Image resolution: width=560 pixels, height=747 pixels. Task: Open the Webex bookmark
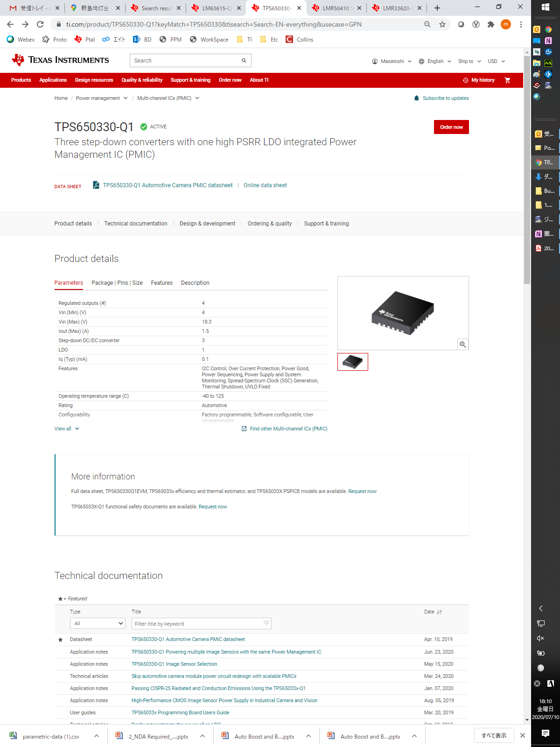point(21,40)
